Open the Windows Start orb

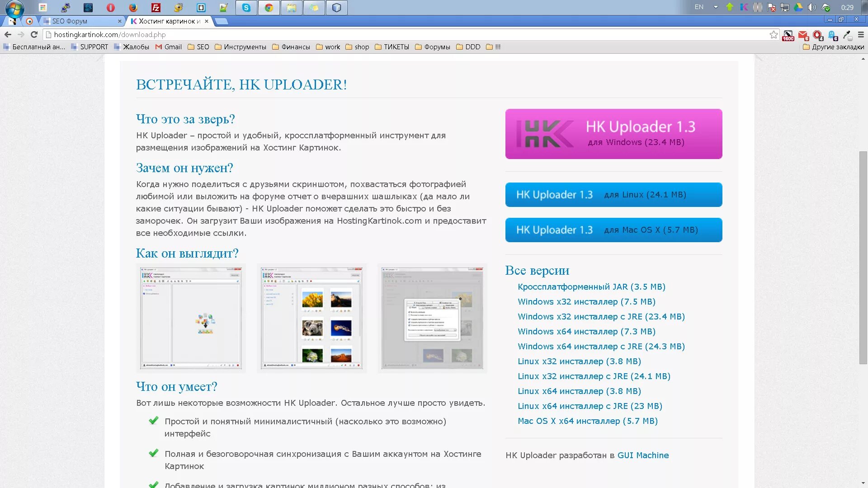coord(14,8)
